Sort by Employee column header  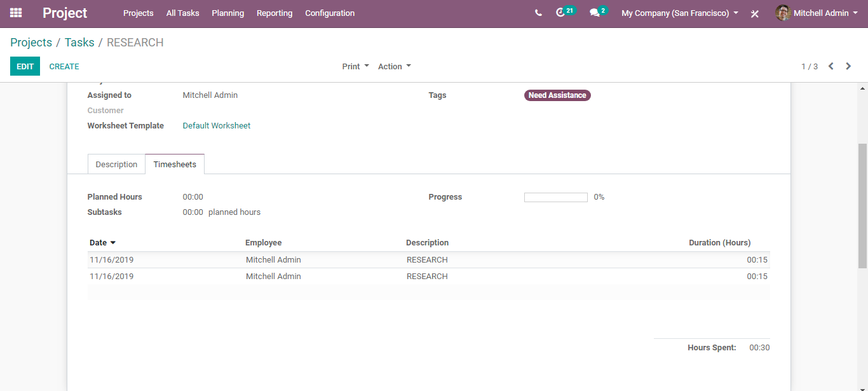point(264,243)
